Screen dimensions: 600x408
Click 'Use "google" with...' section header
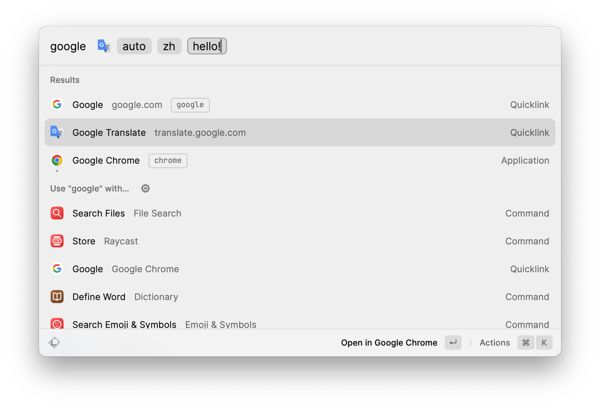point(90,188)
